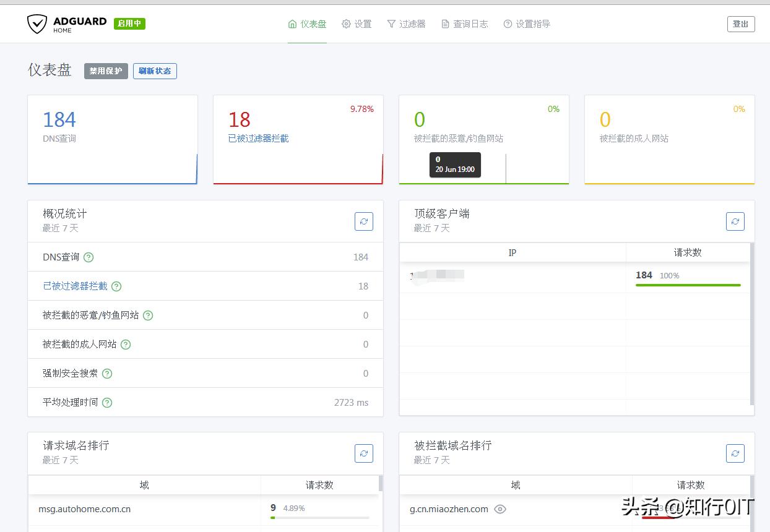The width and height of the screenshot is (770, 532).
Task: Go to 查询日志 query log
Action: click(465, 24)
